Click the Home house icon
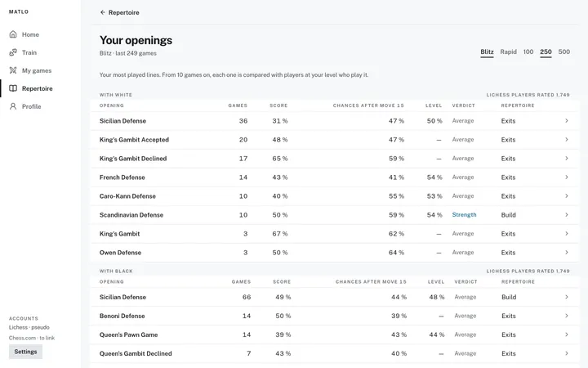 click(13, 34)
